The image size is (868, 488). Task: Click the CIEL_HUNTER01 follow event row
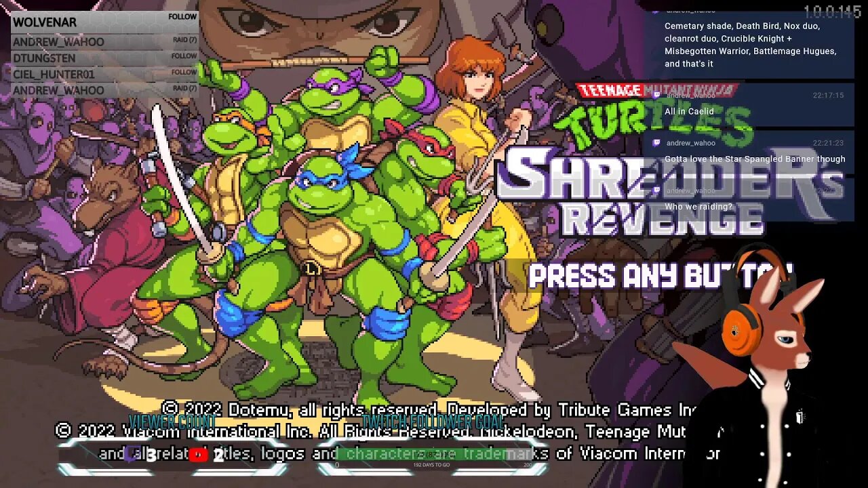coord(105,75)
